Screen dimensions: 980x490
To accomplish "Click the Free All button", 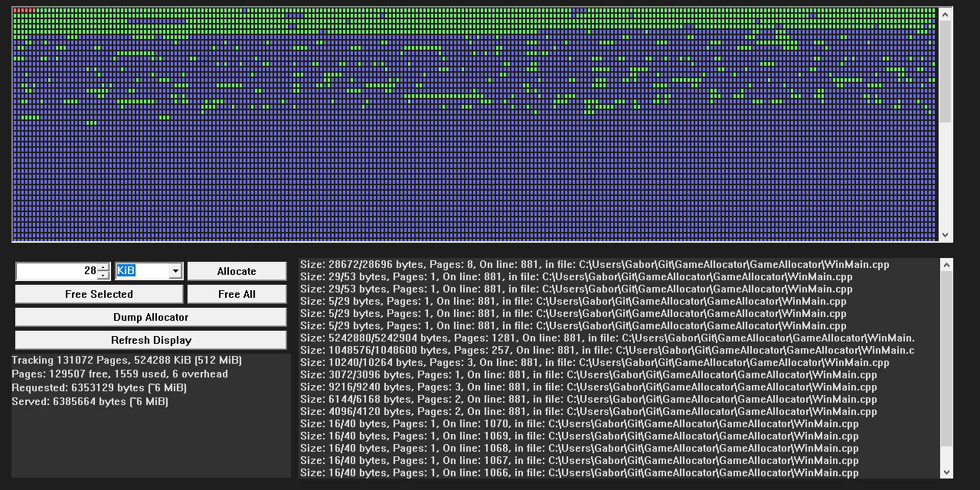I will pos(236,294).
